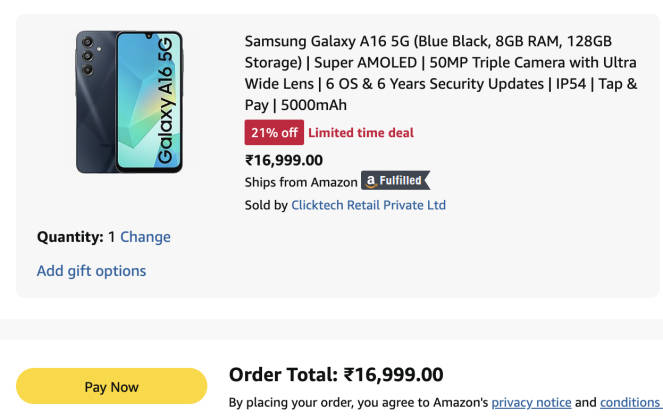Click the Samsung Galaxy A16 5G product title

pos(441,73)
